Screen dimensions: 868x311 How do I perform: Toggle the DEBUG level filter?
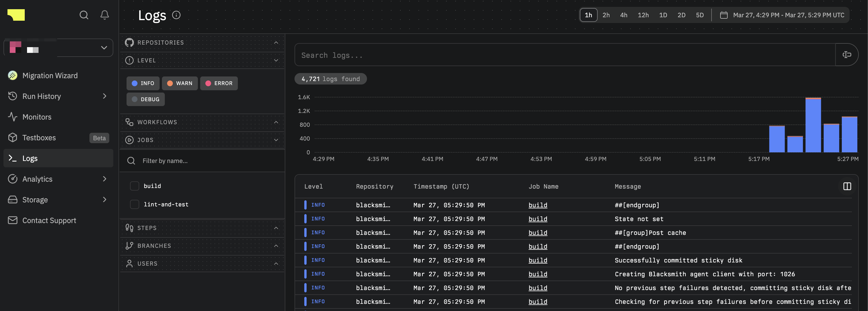146,99
